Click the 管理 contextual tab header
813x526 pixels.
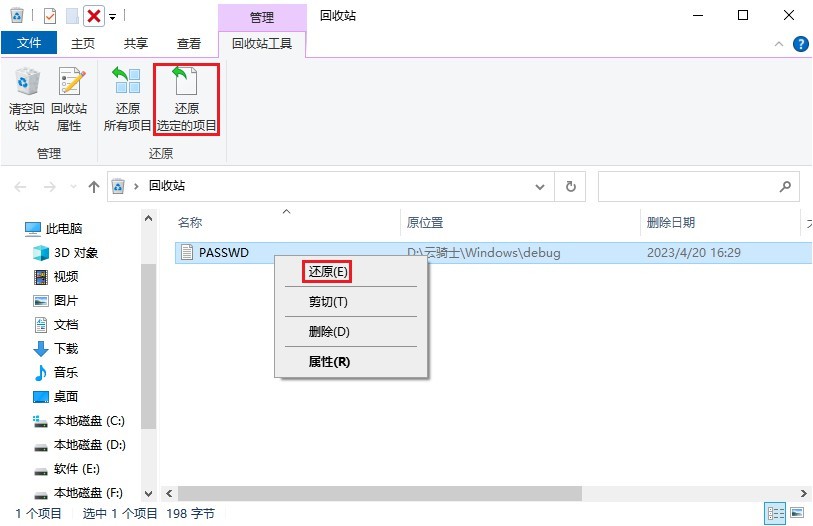tap(262, 17)
